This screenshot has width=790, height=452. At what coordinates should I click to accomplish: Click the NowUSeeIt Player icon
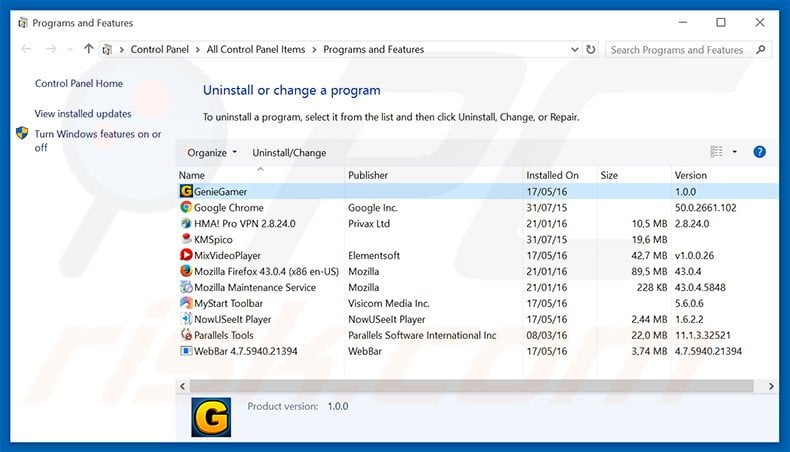coord(186,319)
